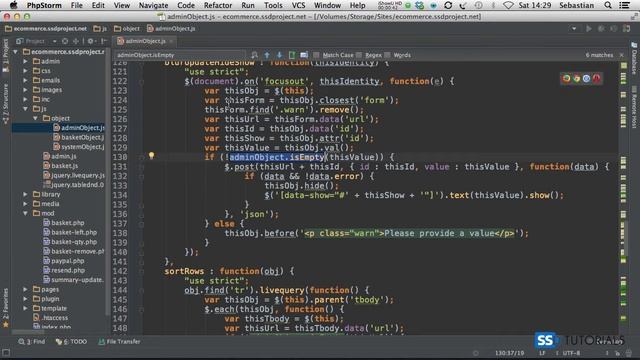The image size is (640, 360).
Task: Click the object breadcrumb in navigation bar
Action: (127, 29)
